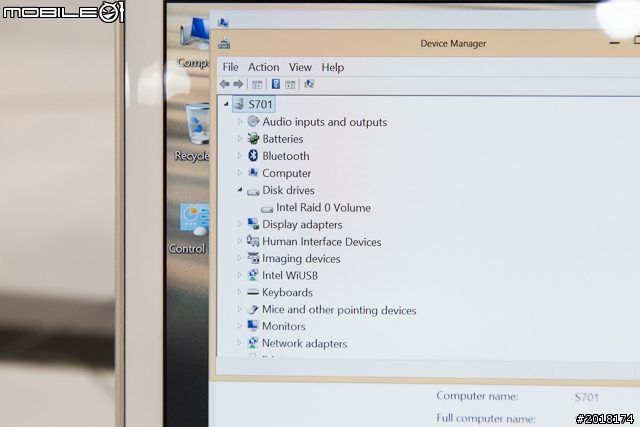Select the Audio inputs and outputs label
This screenshot has width=640, height=427.
[325, 122]
